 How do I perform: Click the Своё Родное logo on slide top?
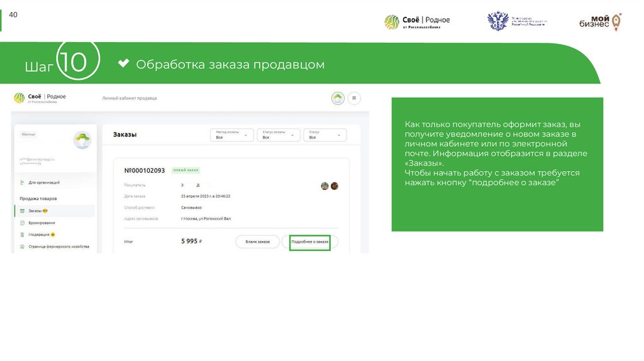(418, 22)
